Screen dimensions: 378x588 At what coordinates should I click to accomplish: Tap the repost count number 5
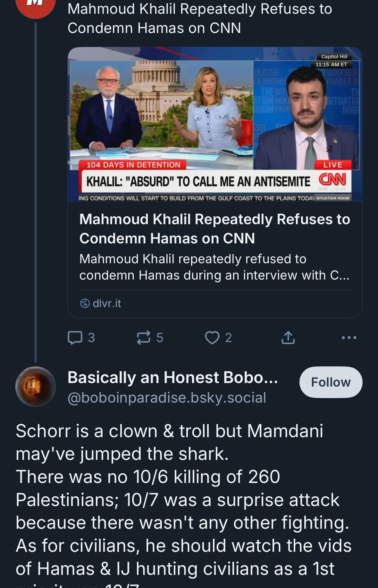click(x=160, y=338)
